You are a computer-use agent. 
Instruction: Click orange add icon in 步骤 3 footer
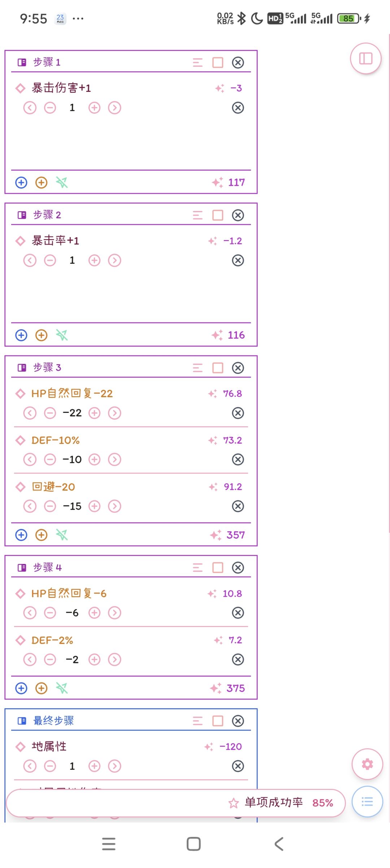point(42,535)
